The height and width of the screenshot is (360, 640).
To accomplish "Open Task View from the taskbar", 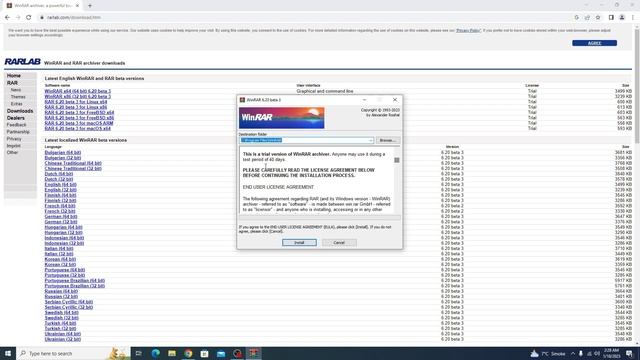I will pos(139,353).
